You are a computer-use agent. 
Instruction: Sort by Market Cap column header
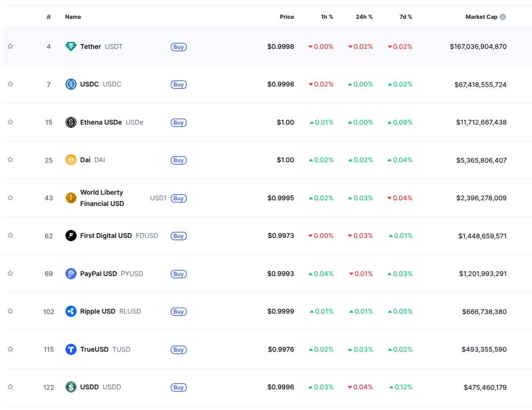point(481,16)
